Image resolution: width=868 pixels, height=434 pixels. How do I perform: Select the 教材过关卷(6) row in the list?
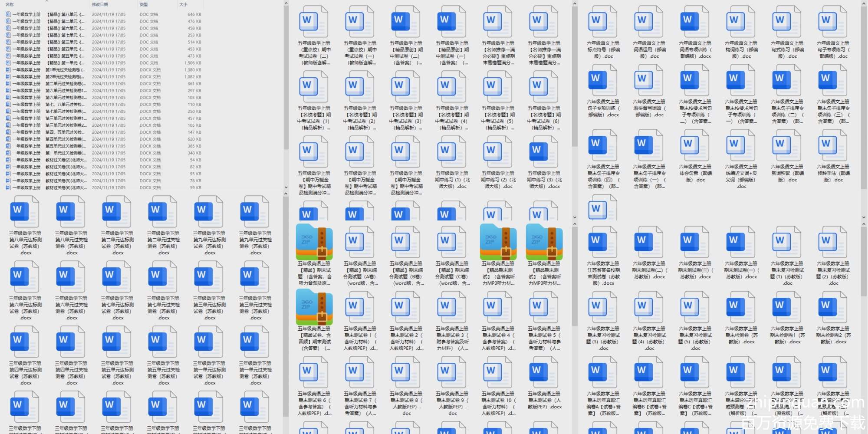pos(65,188)
